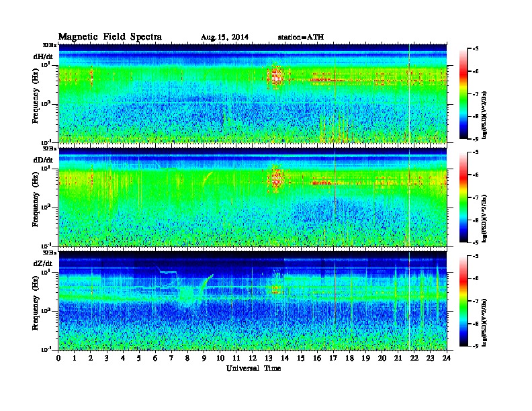Click the 'Aug. 15, 2014' date label
The image size is (532, 411).
click(x=224, y=38)
